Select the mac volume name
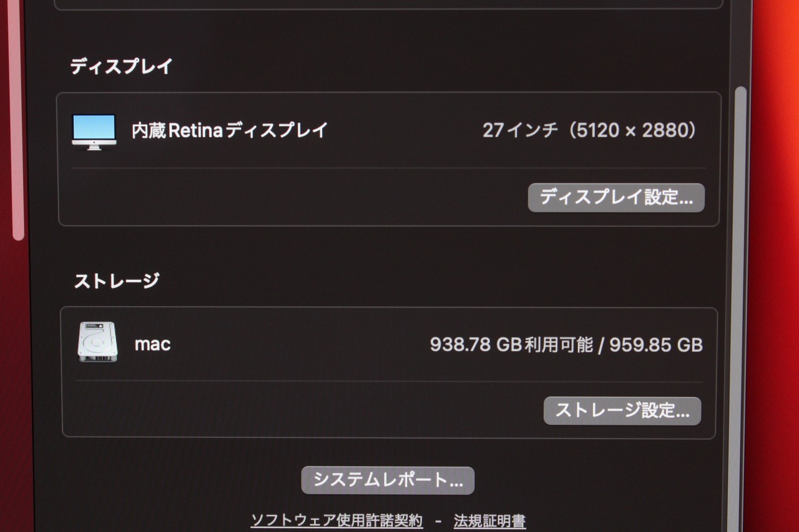The width and height of the screenshot is (799, 532). (x=152, y=344)
